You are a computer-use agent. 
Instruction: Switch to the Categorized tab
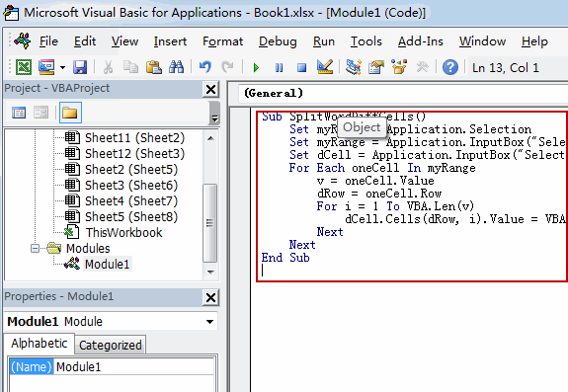tap(110, 345)
